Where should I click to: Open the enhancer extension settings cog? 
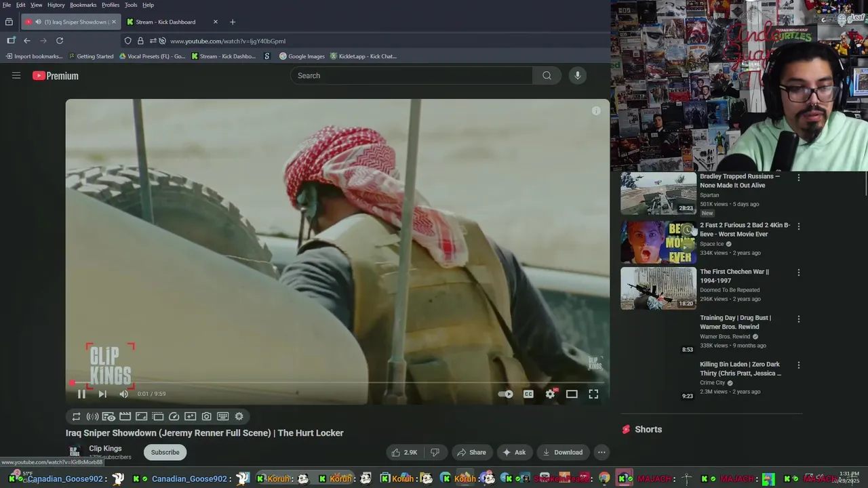pyautogui.click(x=239, y=416)
